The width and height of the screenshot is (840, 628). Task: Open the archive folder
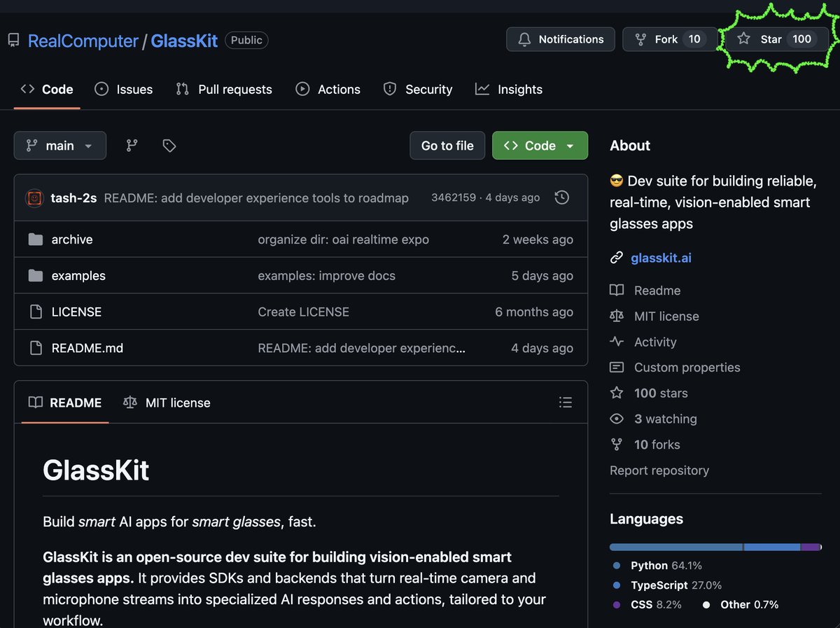[x=72, y=239]
